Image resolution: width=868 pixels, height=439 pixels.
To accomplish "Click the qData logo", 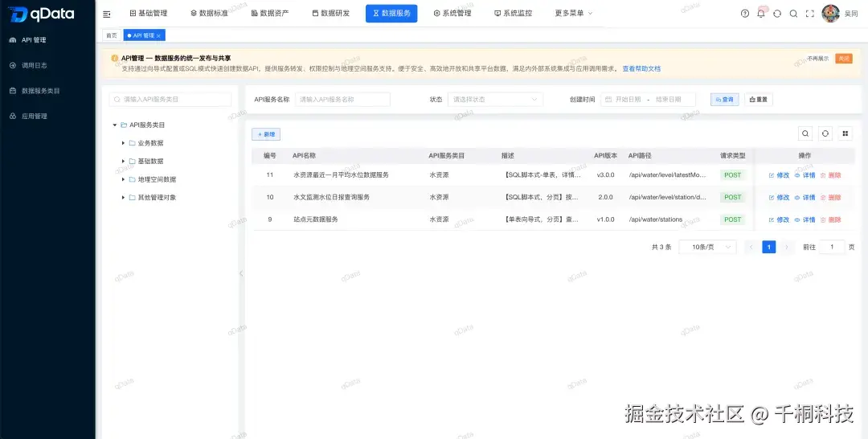I will click(x=42, y=14).
